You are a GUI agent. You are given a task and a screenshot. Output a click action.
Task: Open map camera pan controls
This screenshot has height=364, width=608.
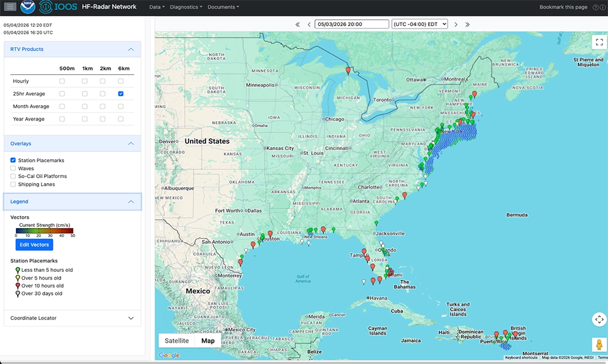point(599,319)
